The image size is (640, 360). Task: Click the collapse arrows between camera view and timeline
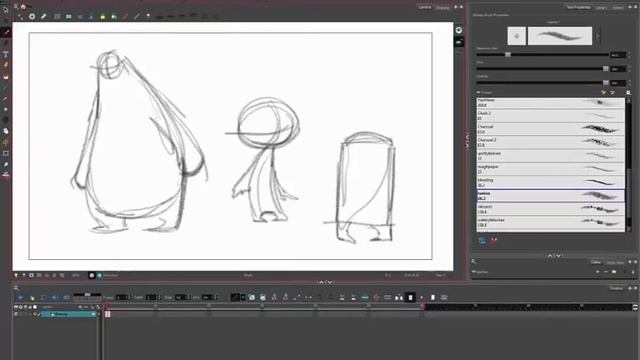(x=326, y=282)
